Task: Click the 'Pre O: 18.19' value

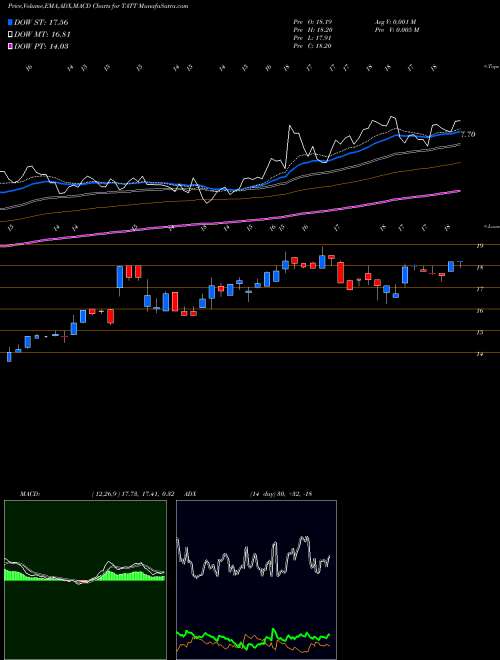Action: coord(312,22)
